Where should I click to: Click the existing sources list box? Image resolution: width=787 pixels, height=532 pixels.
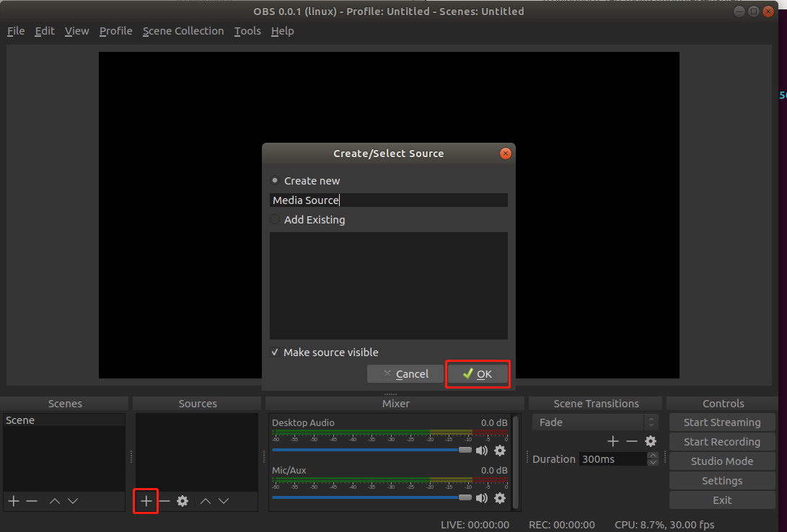[389, 285]
